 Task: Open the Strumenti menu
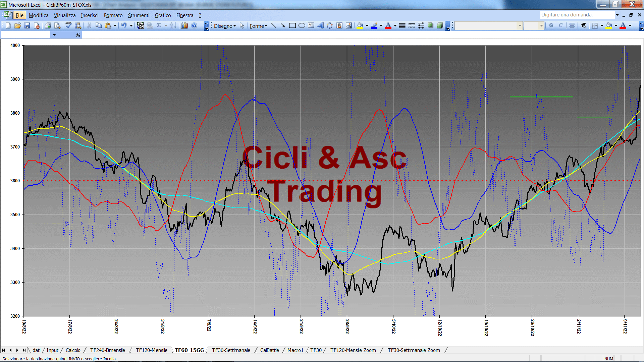(139, 15)
